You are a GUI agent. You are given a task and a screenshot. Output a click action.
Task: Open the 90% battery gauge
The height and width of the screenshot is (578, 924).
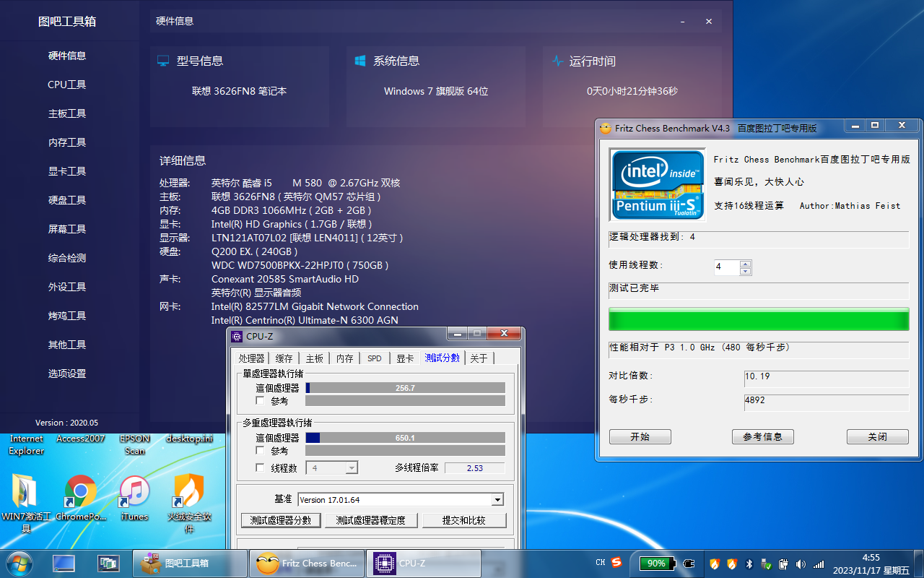[657, 564]
